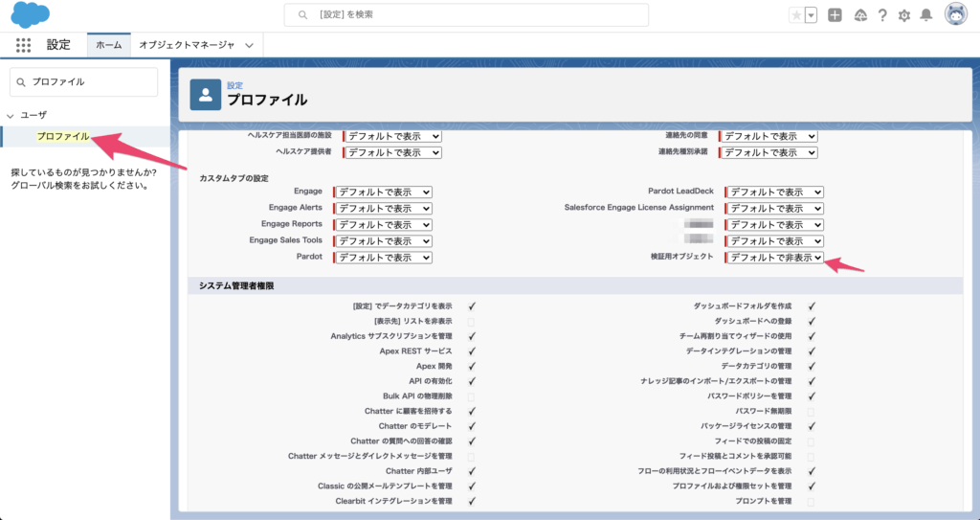Click the user avatar profile icon
Image resolution: width=980 pixels, height=520 pixels.
[x=955, y=14]
